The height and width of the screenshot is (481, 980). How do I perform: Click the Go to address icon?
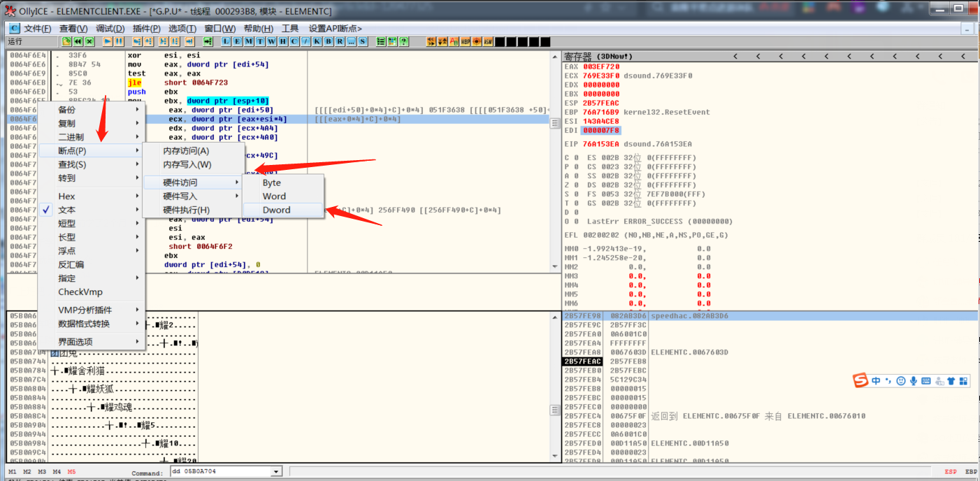pyautogui.click(x=208, y=41)
